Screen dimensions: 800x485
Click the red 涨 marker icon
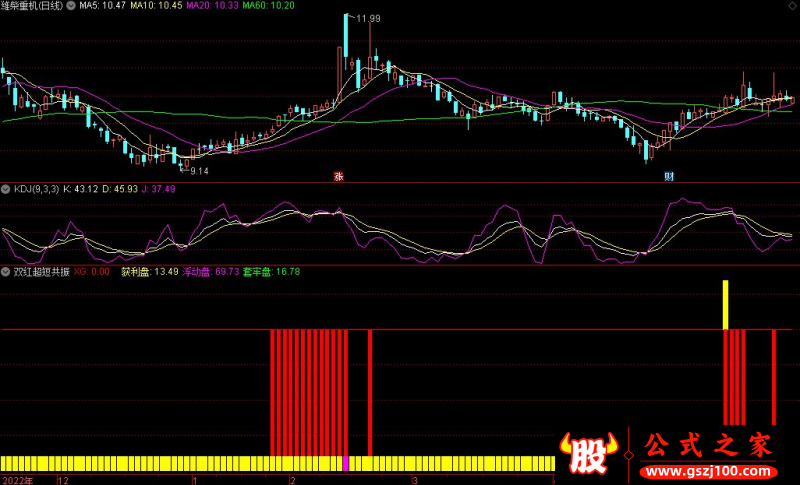(x=339, y=176)
